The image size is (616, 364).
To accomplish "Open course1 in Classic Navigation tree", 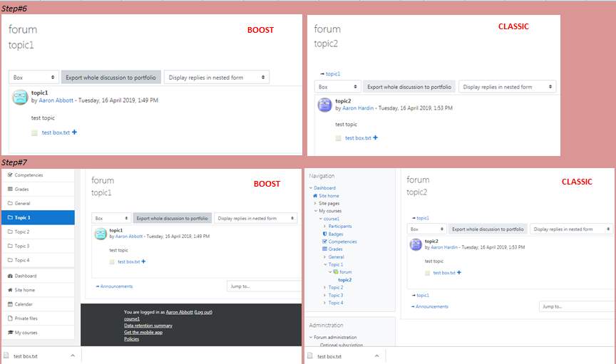I will (x=332, y=219).
